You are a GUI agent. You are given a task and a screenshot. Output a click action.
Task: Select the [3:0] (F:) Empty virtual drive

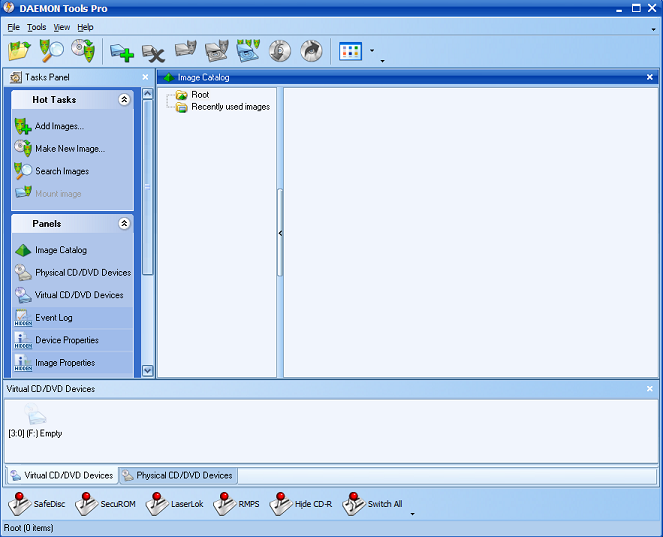(x=35, y=420)
